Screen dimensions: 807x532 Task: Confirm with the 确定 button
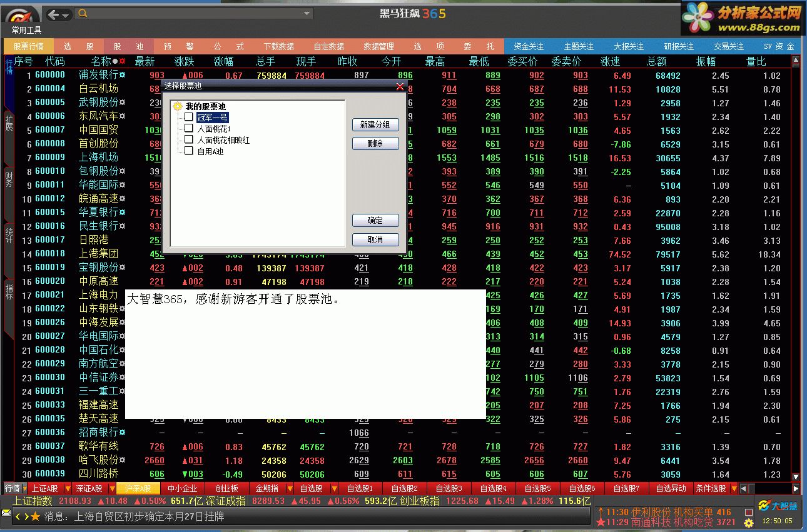point(375,221)
